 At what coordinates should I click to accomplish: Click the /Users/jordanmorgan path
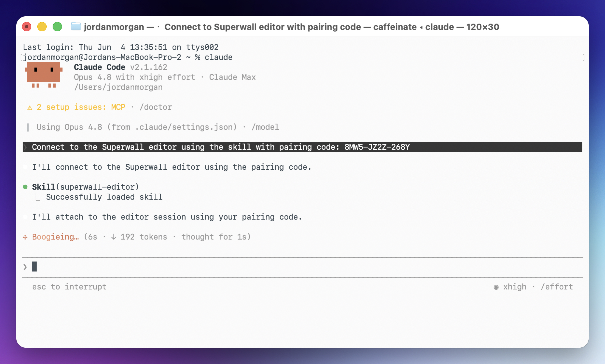coord(118,87)
